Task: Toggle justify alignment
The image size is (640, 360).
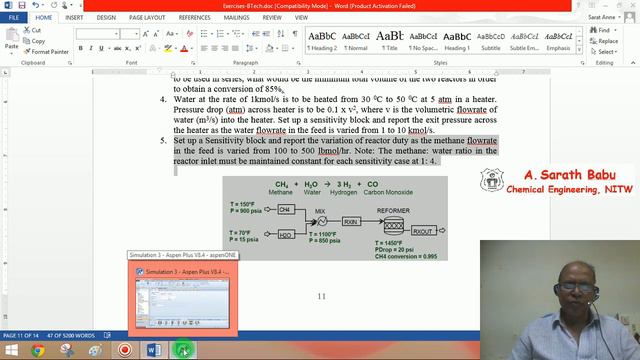Action: point(235,49)
